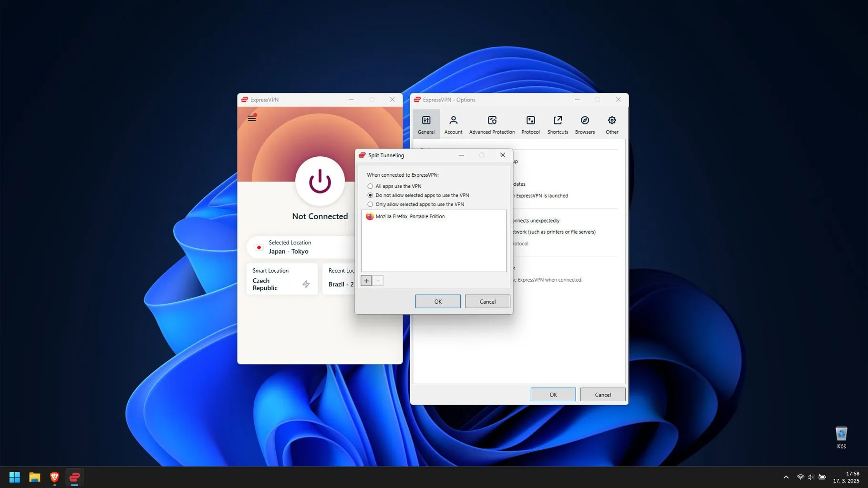The height and width of the screenshot is (488, 868).
Task: Switch to Advanced Protection tab
Action: [x=492, y=125]
